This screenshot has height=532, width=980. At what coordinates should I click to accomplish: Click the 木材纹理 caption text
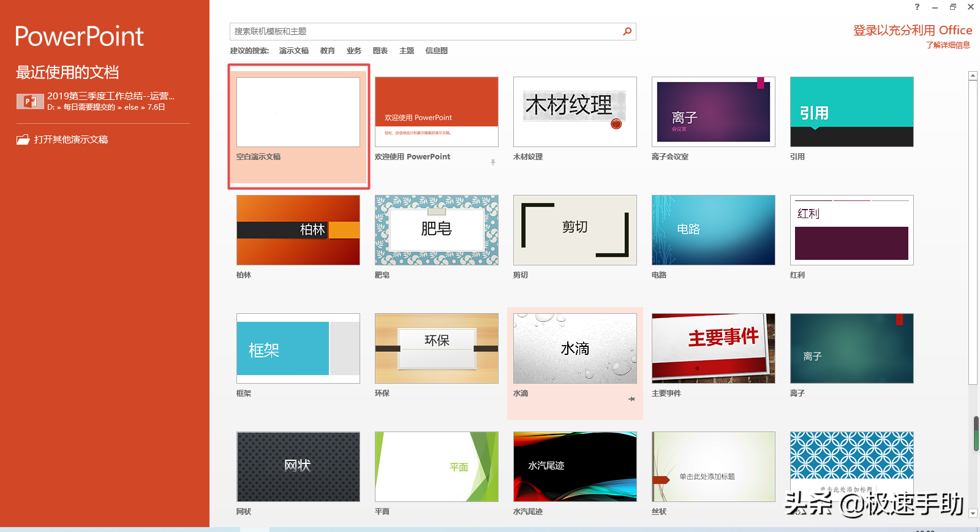point(528,157)
